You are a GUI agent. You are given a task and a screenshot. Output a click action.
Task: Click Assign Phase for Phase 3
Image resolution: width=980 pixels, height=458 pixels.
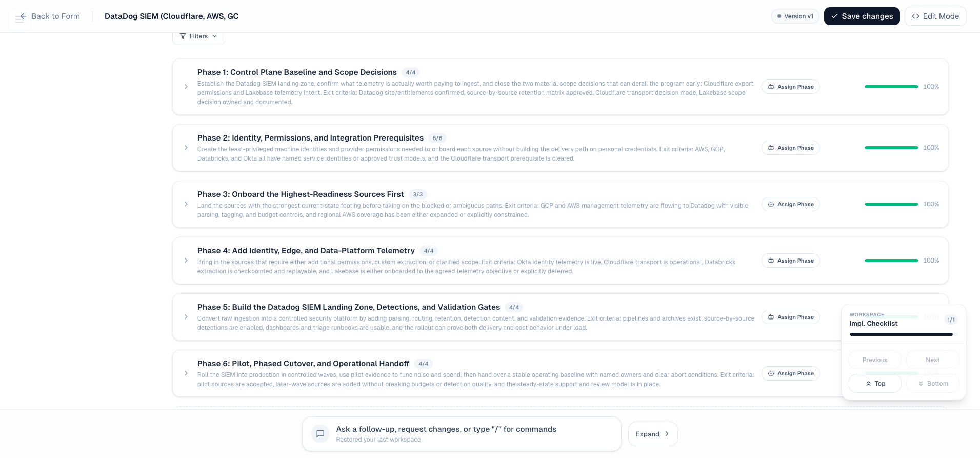pyautogui.click(x=790, y=204)
